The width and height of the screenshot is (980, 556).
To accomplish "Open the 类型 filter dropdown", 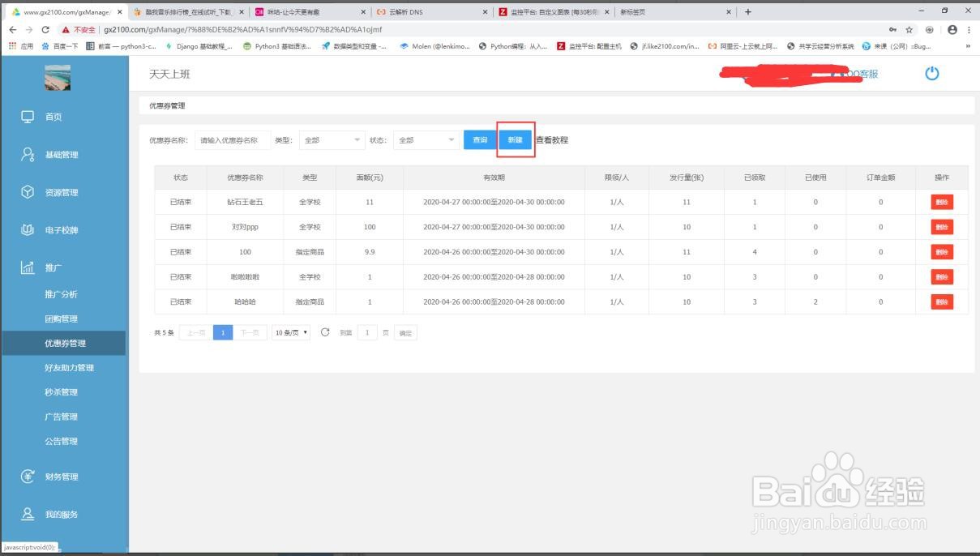I will (x=331, y=139).
